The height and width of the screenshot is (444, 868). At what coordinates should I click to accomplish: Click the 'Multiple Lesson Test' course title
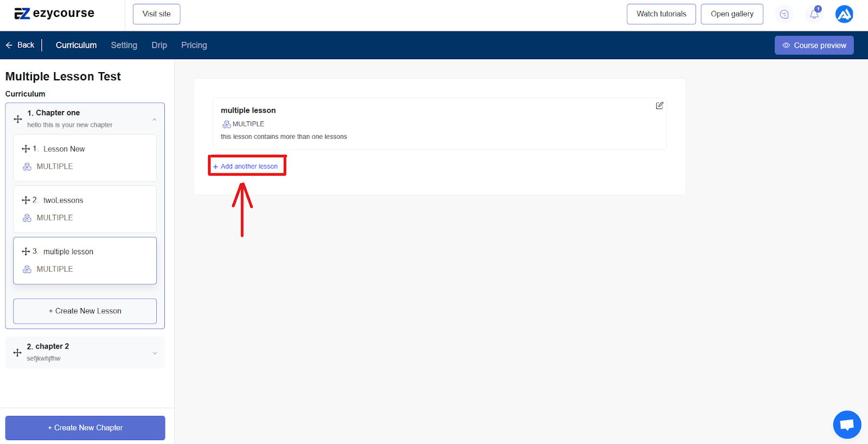point(63,76)
